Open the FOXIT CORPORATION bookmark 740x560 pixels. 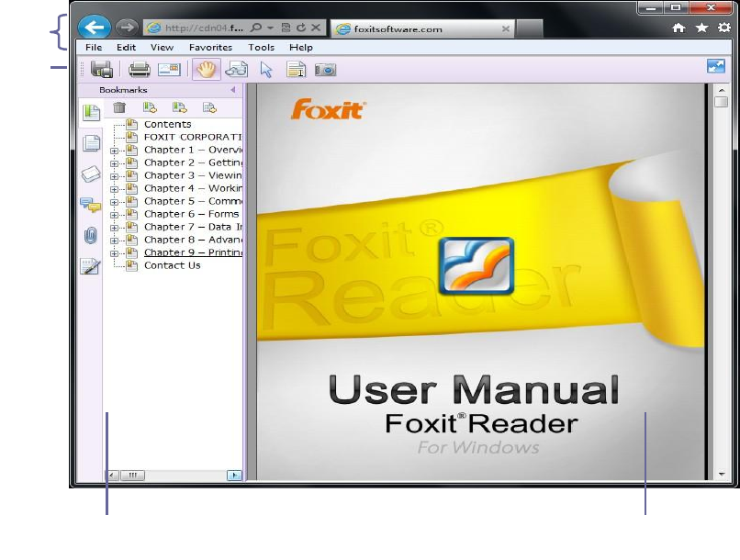point(193,137)
